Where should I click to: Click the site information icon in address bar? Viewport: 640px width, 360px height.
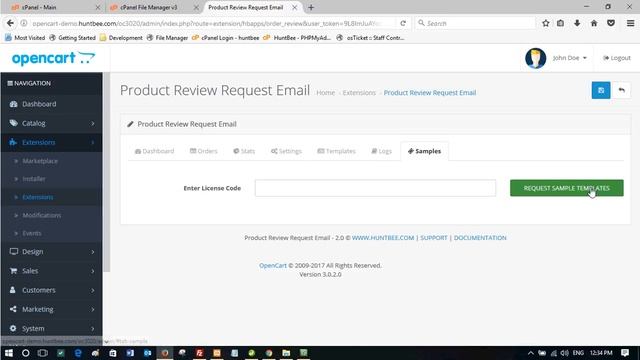click(x=24, y=23)
